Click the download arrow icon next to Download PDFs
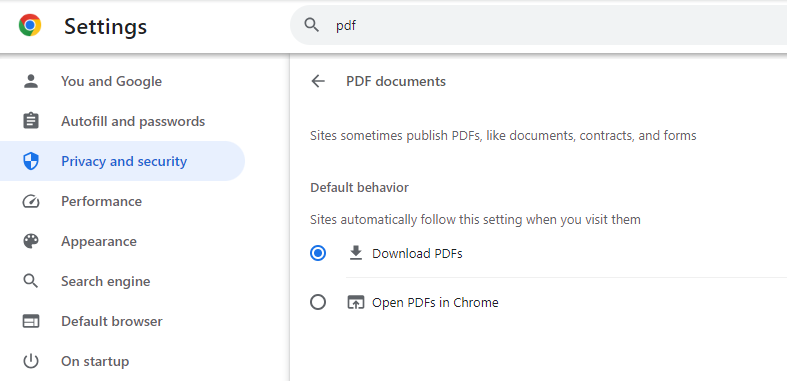Viewport: 787px width, 381px height. tap(356, 253)
